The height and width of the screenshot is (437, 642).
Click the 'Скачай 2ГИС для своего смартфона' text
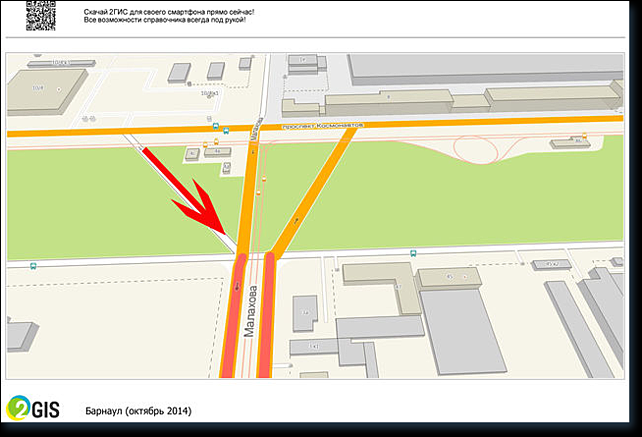(x=168, y=9)
